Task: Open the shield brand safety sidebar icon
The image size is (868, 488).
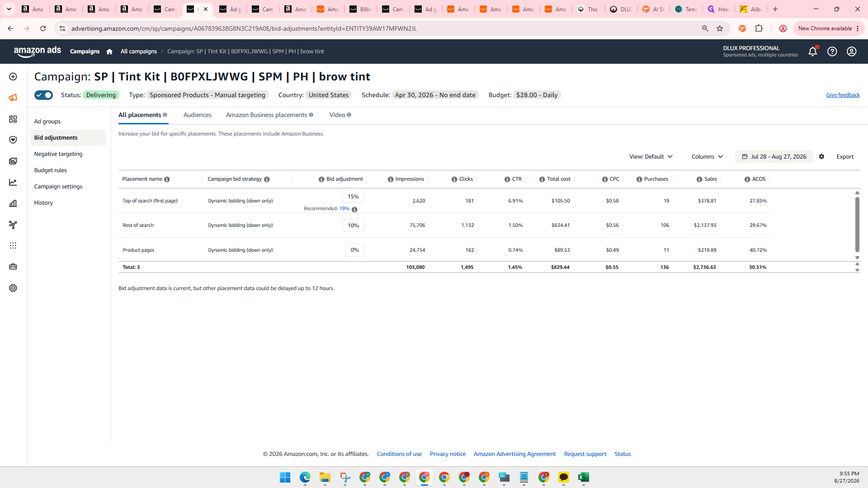Action: 13,140
